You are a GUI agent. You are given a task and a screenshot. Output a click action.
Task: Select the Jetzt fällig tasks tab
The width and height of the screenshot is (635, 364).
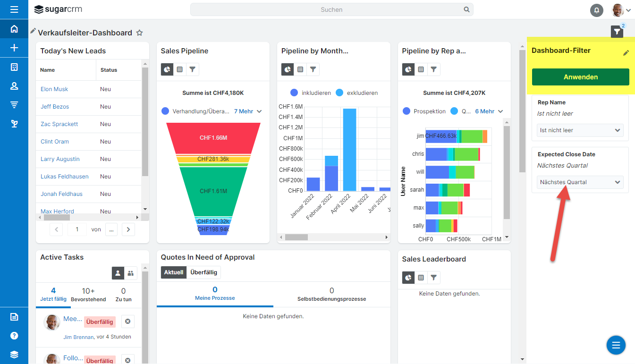point(53,294)
